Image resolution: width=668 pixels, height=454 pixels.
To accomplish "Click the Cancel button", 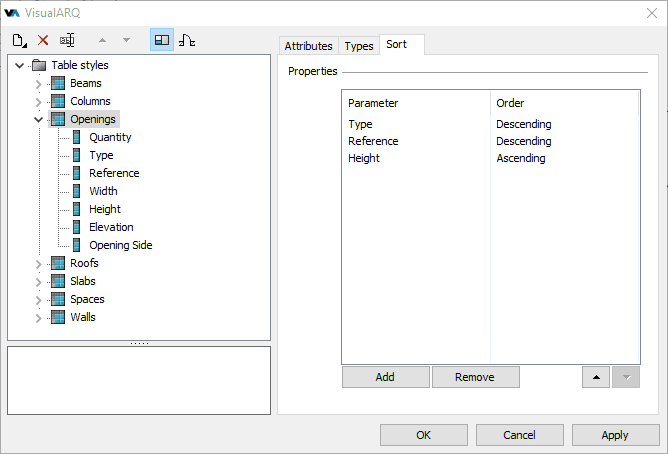I will (x=519, y=435).
